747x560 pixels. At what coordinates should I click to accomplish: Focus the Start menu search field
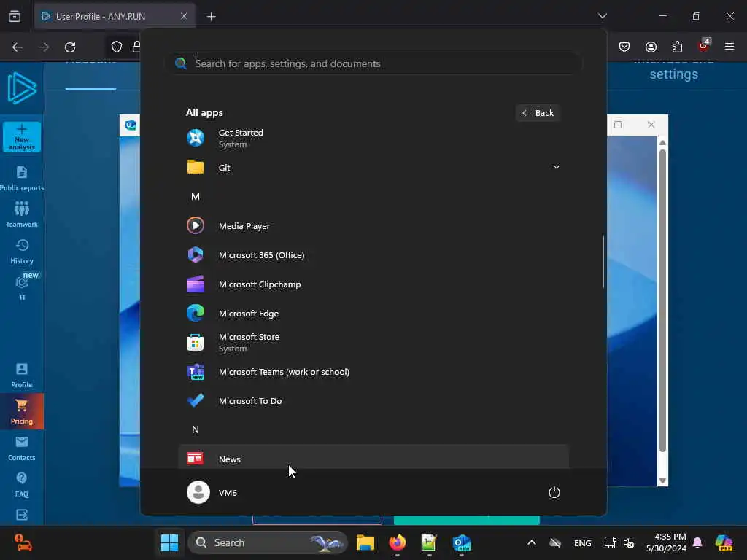point(373,63)
